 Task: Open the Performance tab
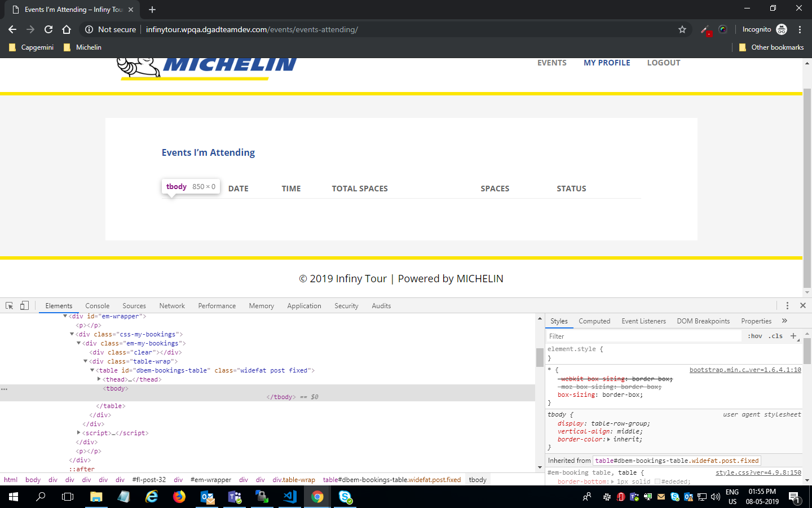pyautogui.click(x=217, y=306)
